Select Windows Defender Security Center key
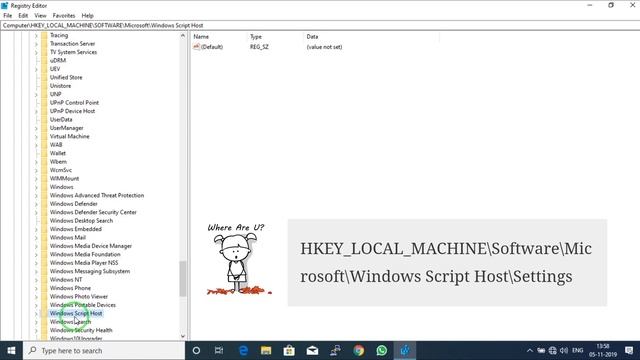Viewport: 640px width, 360px height. [93, 212]
